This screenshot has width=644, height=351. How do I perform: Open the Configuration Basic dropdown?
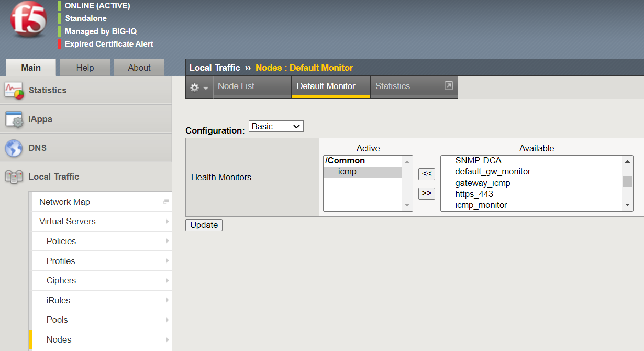point(276,127)
